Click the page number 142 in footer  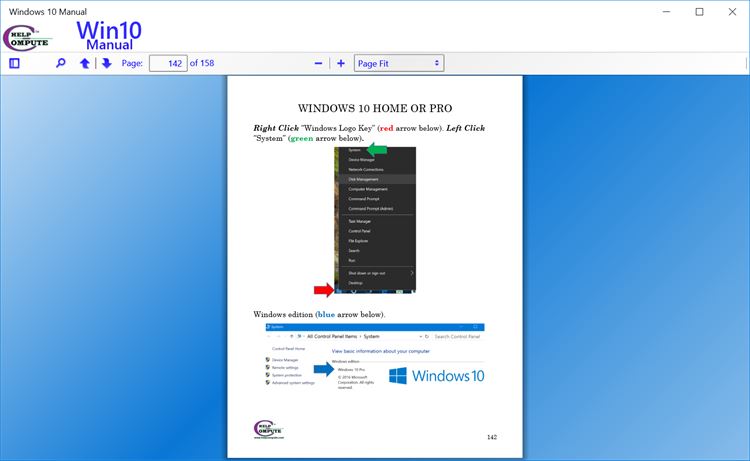coord(492,437)
